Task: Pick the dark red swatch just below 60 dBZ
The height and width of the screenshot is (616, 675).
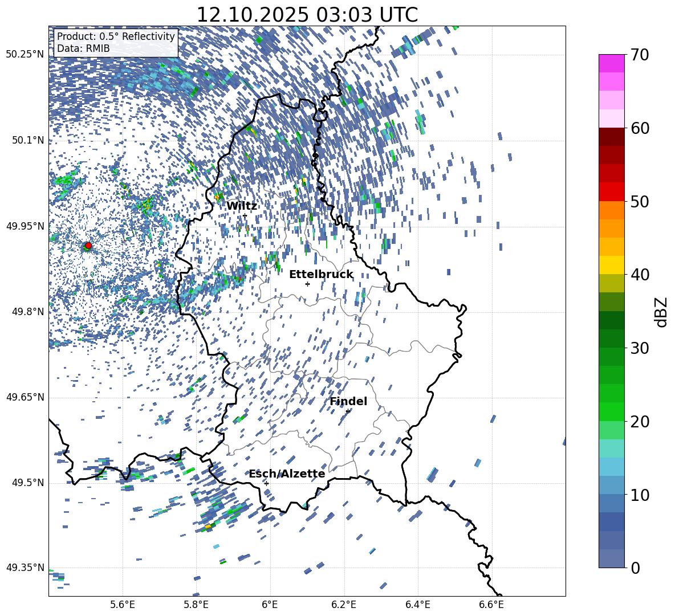Action: (612, 137)
